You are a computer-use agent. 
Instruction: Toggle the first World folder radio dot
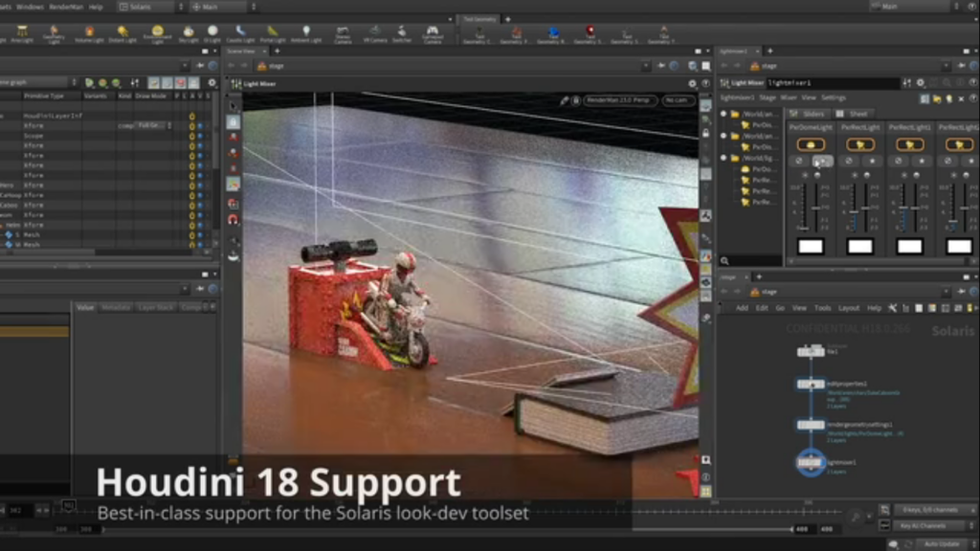point(724,114)
